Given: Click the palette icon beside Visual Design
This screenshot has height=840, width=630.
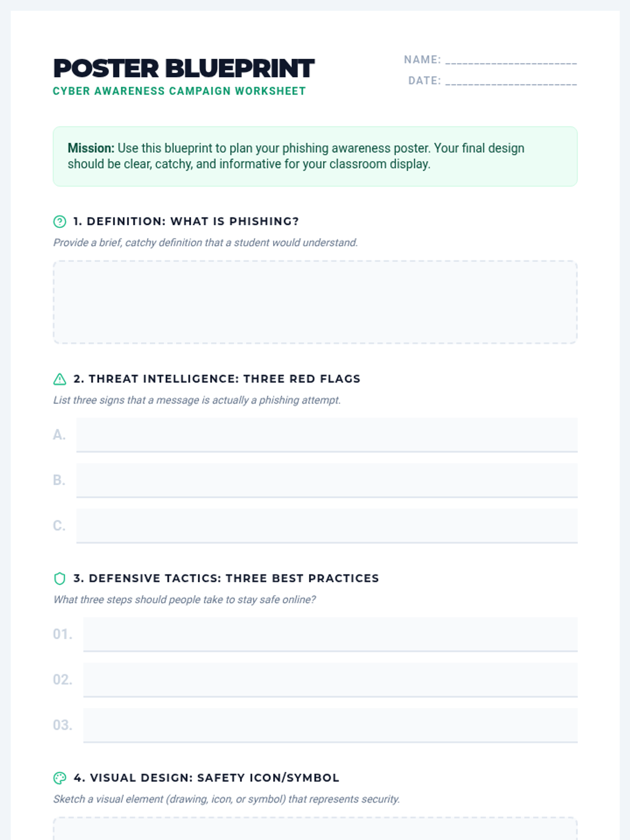Looking at the screenshot, I should pos(60,778).
